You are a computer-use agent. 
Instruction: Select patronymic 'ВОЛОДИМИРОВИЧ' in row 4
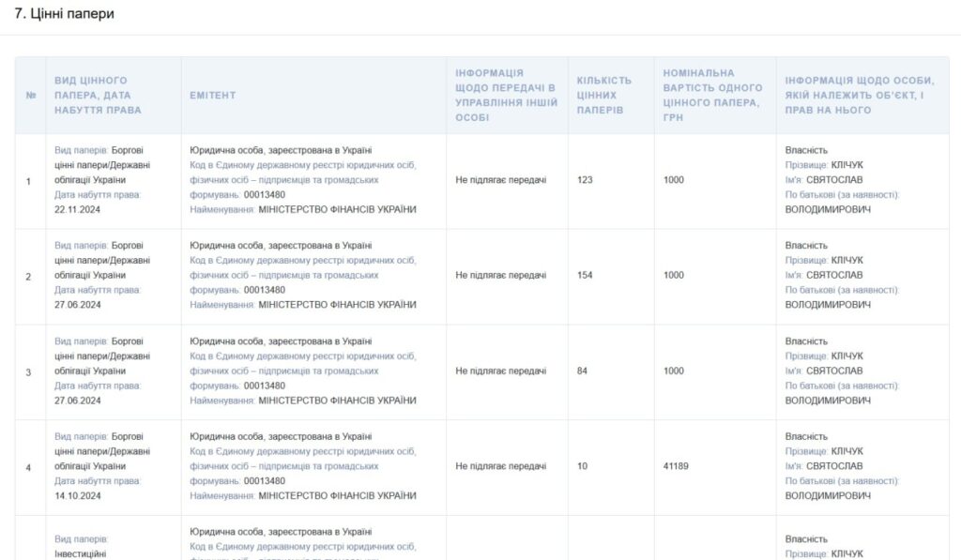coord(828,495)
